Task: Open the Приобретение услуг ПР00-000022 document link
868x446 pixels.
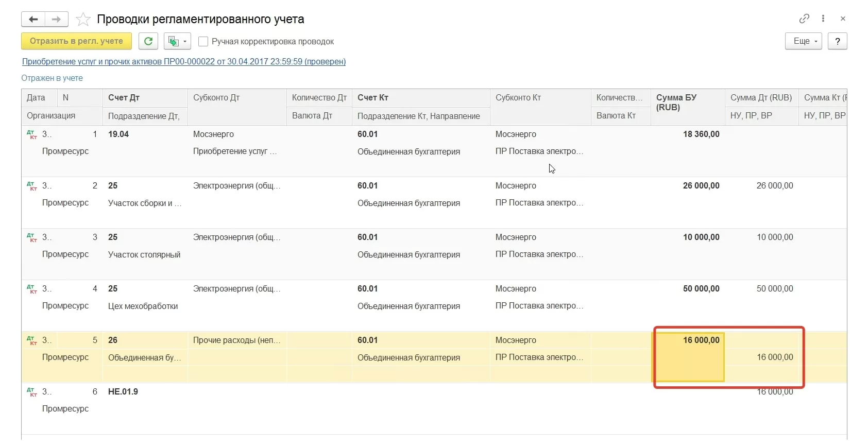Action: tap(183, 62)
